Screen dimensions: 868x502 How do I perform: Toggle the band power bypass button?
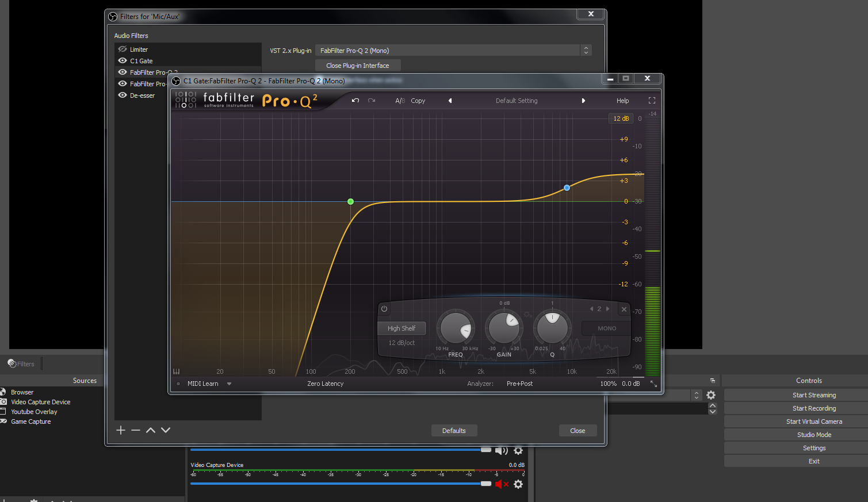pos(384,309)
